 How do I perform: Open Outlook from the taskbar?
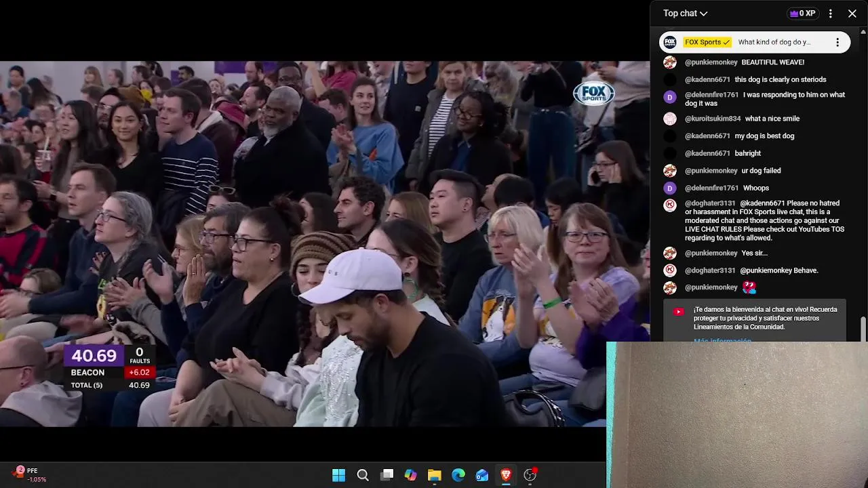coord(482,475)
